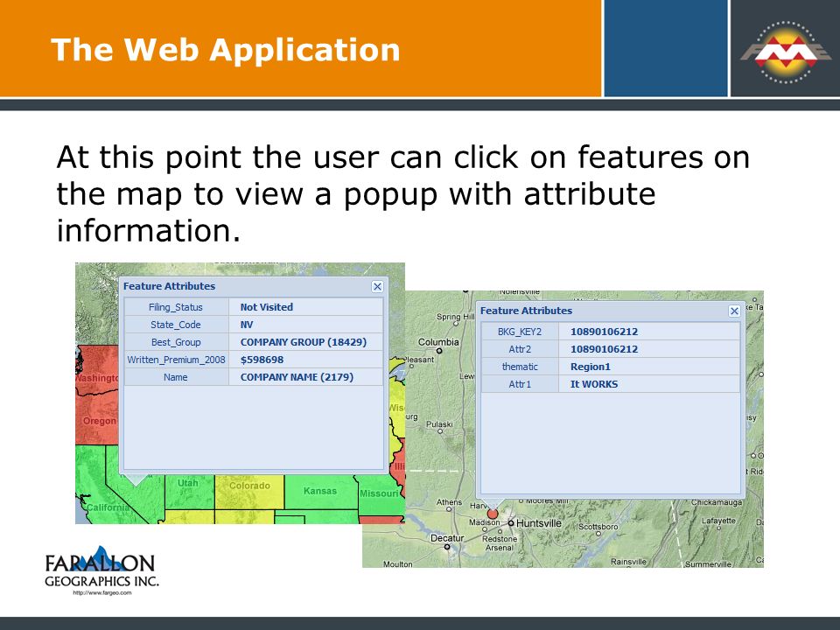
Task: Click the 'It WORKS' value
Action: click(594, 384)
